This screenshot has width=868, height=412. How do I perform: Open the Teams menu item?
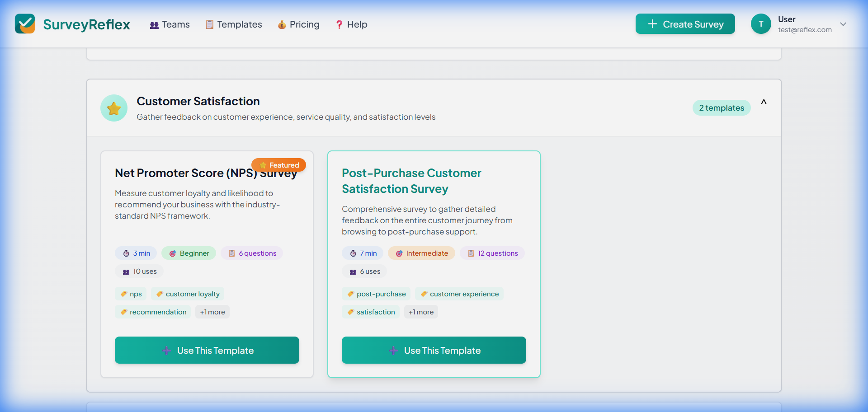coord(170,24)
